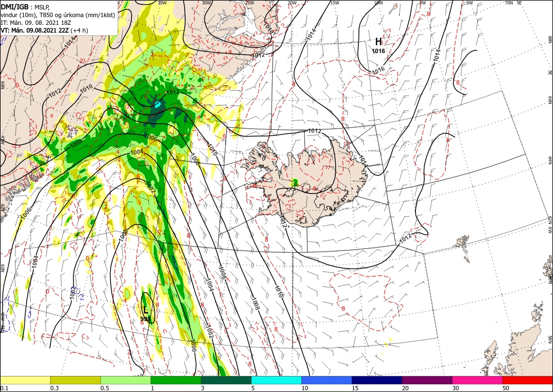Click the '1016' value below the H marker
The image size is (553, 392).
378,51
